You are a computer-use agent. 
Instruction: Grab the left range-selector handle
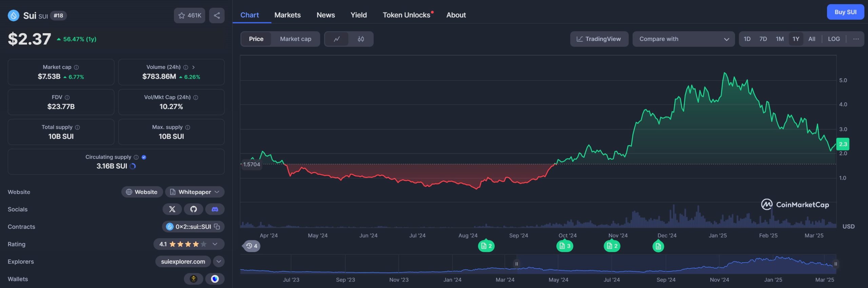pos(517,264)
